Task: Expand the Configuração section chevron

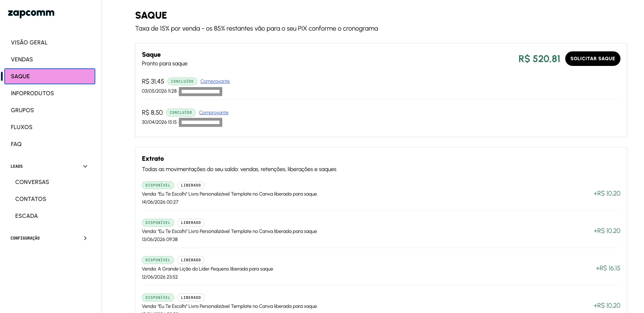Action: pyautogui.click(x=85, y=238)
